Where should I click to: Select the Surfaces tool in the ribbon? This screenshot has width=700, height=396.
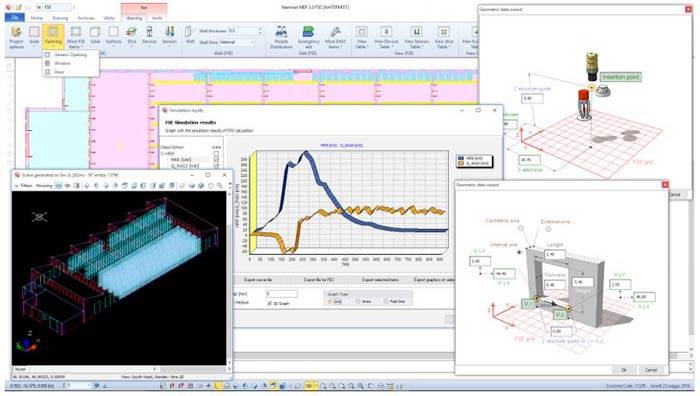[x=113, y=36]
